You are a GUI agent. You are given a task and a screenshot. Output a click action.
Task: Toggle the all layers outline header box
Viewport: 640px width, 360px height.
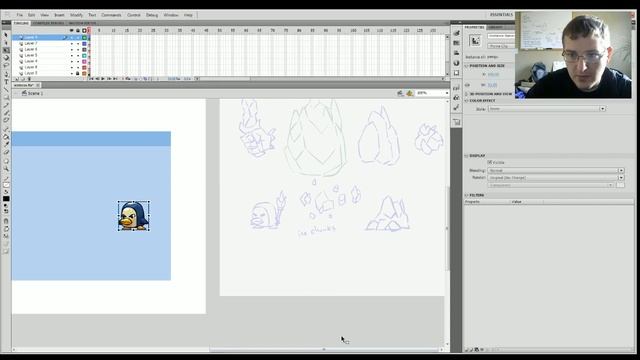[84, 31]
